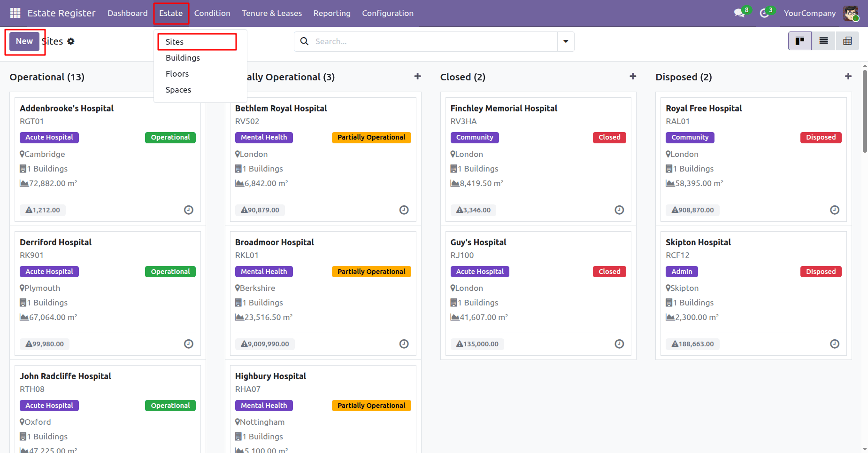Viewport: 868px width, 453px height.
Task: Click the Estate Register app title
Action: 61,13
